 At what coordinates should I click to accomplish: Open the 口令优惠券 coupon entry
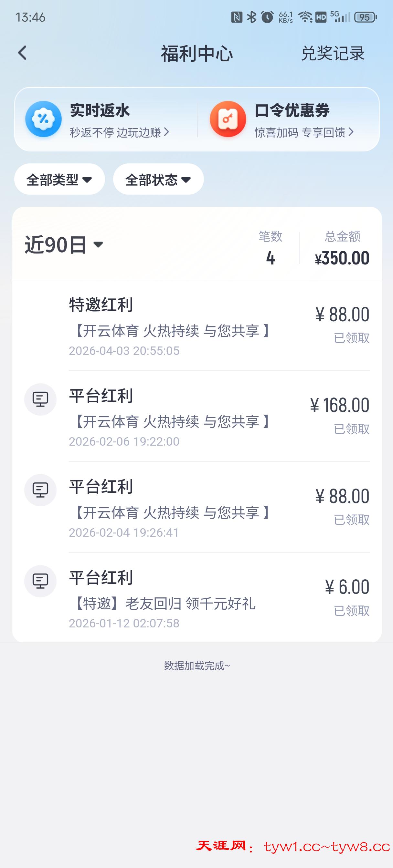coord(292,110)
